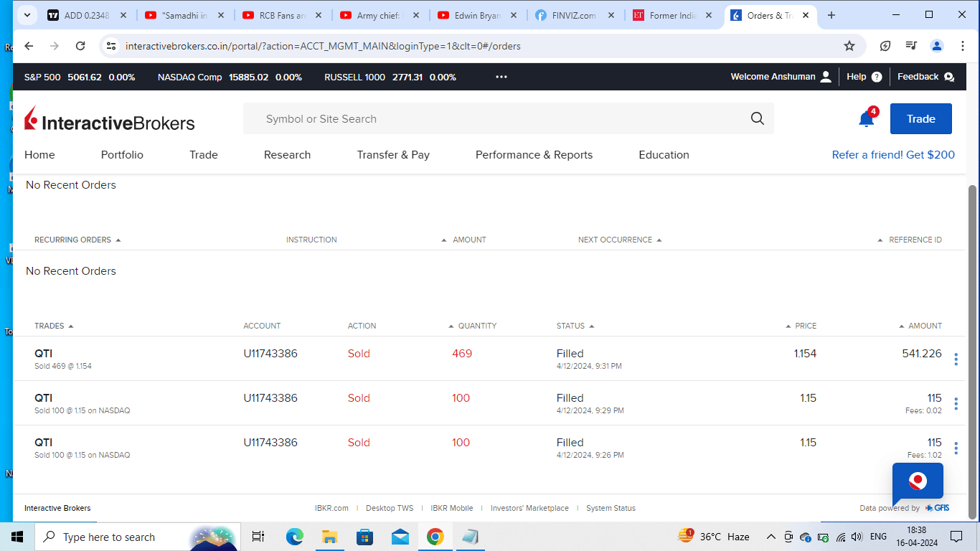Open the volume control in system tray
980x551 pixels.
click(x=857, y=537)
